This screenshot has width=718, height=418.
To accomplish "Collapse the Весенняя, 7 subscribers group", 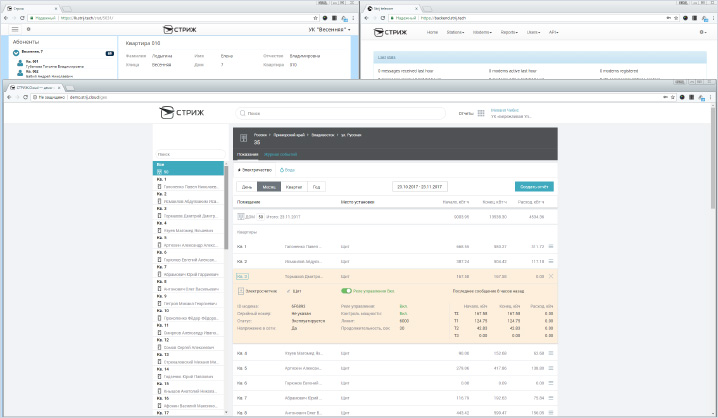I will pos(16,53).
